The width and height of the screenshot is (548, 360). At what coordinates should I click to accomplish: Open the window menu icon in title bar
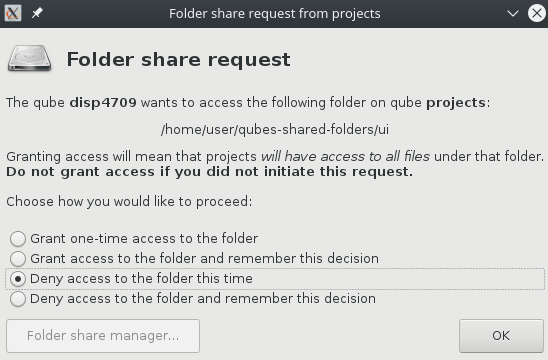pos(13,13)
